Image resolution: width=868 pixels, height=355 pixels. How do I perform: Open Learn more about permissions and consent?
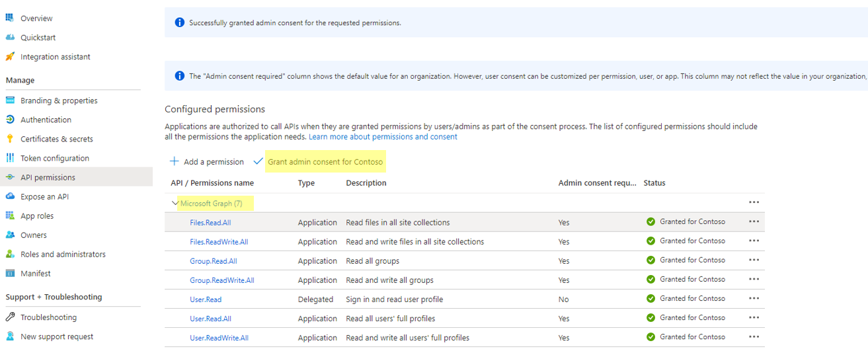pyautogui.click(x=383, y=137)
